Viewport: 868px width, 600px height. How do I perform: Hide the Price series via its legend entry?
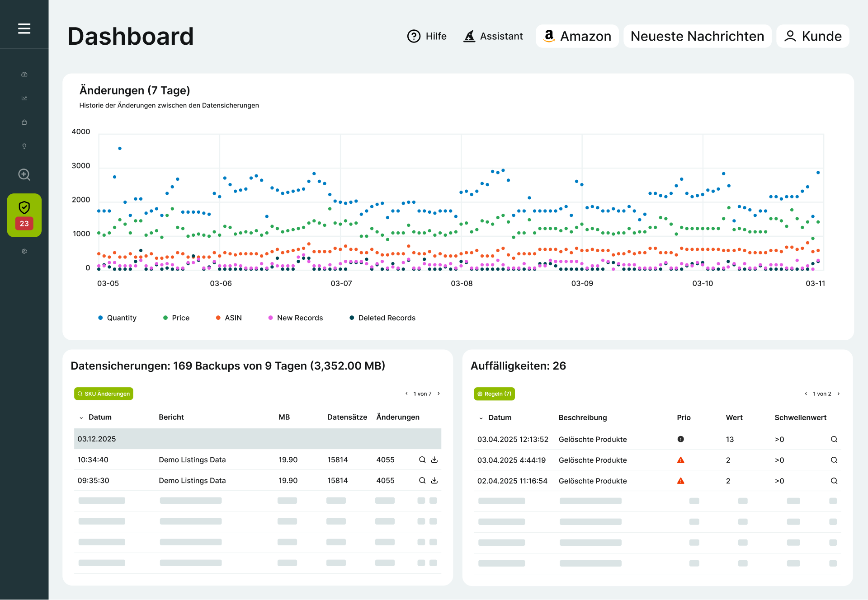(x=176, y=318)
